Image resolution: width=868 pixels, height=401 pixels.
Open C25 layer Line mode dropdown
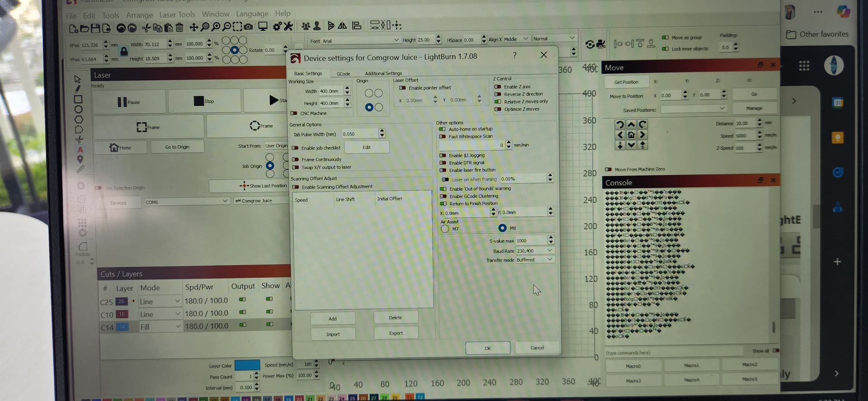point(160,302)
